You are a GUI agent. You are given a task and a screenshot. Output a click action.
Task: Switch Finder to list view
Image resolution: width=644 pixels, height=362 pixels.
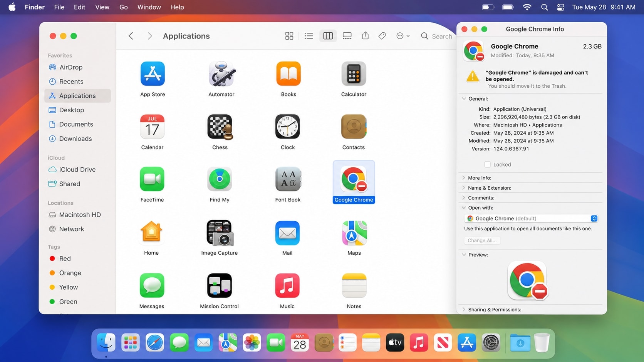(x=309, y=36)
